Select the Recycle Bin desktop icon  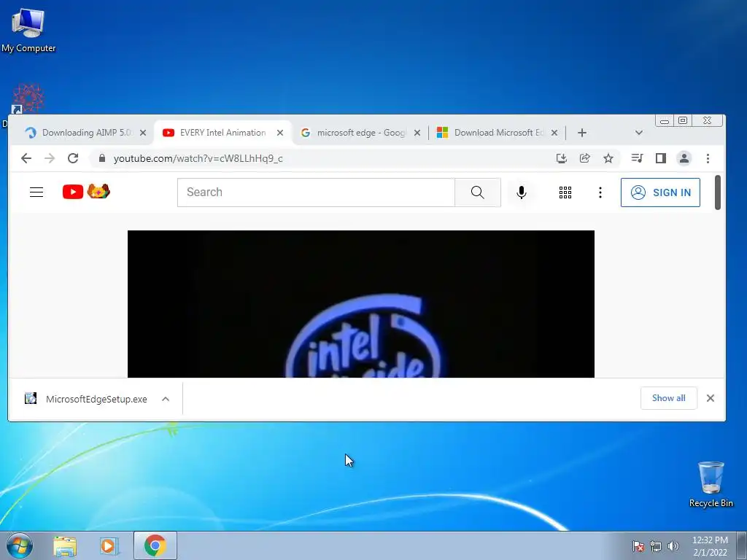pyautogui.click(x=711, y=484)
